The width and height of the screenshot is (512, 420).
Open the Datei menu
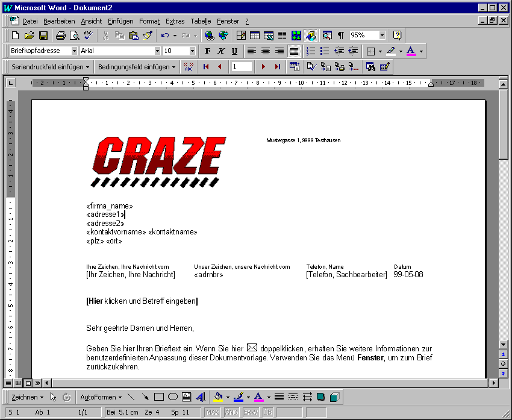point(30,21)
